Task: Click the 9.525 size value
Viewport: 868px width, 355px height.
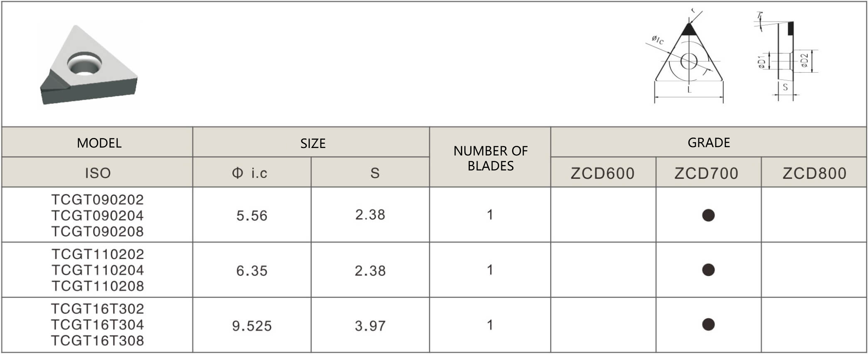Action: [252, 326]
